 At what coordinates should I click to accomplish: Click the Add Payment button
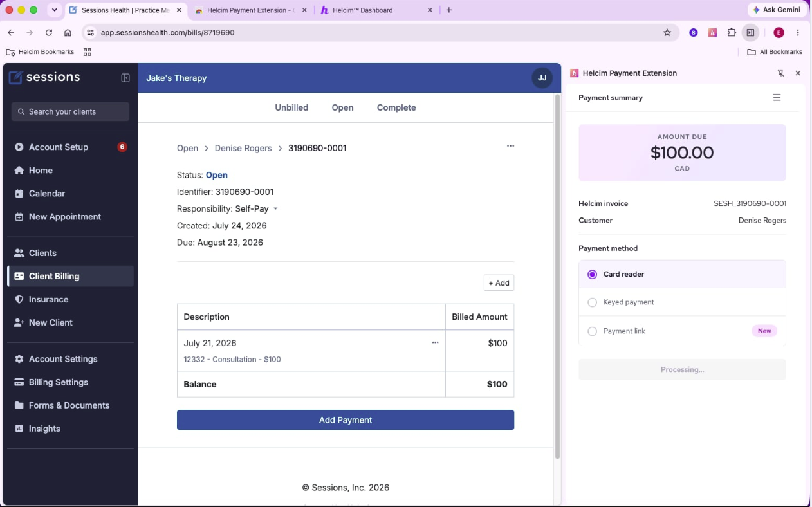tap(346, 420)
